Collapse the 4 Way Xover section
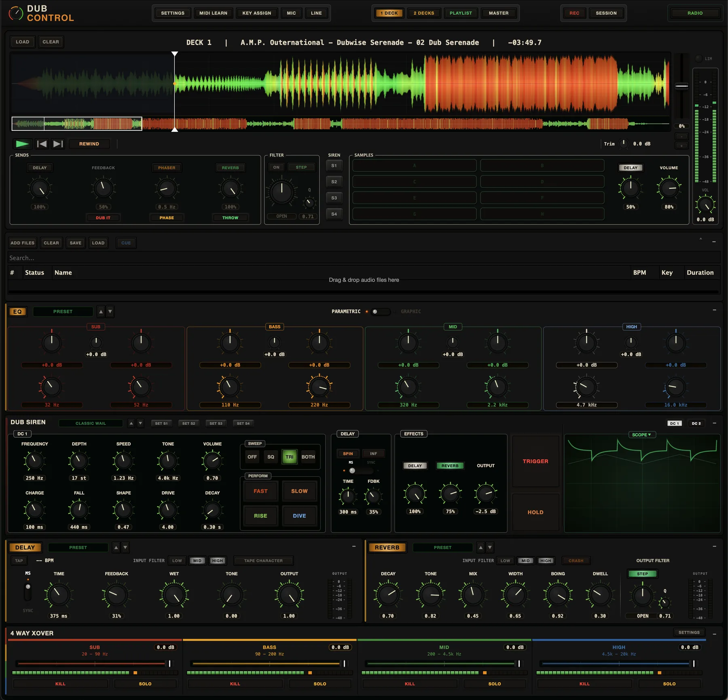 point(714,634)
